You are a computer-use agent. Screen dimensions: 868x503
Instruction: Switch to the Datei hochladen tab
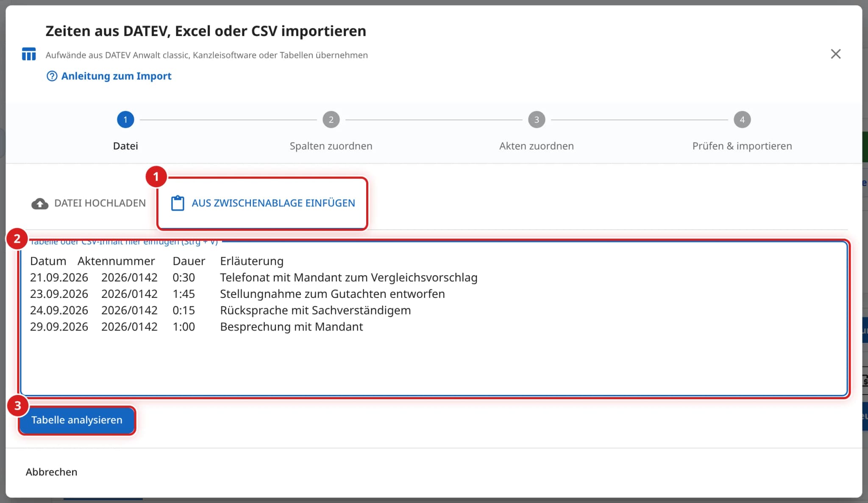coord(89,203)
